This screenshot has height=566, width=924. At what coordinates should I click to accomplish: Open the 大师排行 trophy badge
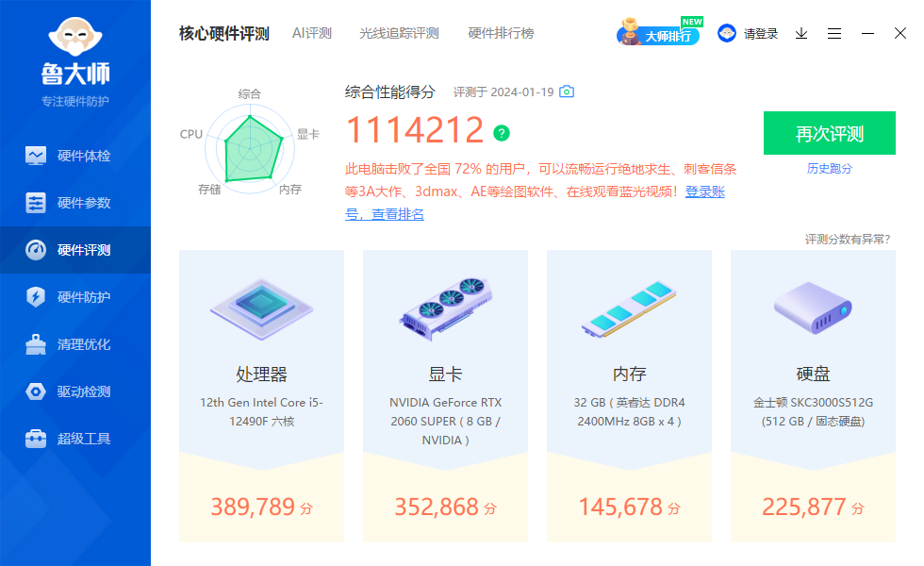(x=659, y=32)
